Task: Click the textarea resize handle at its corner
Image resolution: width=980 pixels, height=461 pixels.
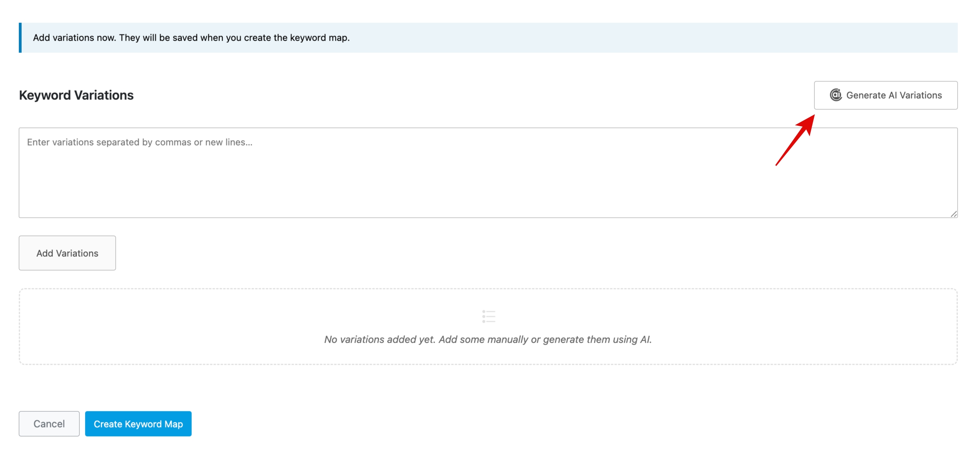Action: pyautogui.click(x=954, y=213)
